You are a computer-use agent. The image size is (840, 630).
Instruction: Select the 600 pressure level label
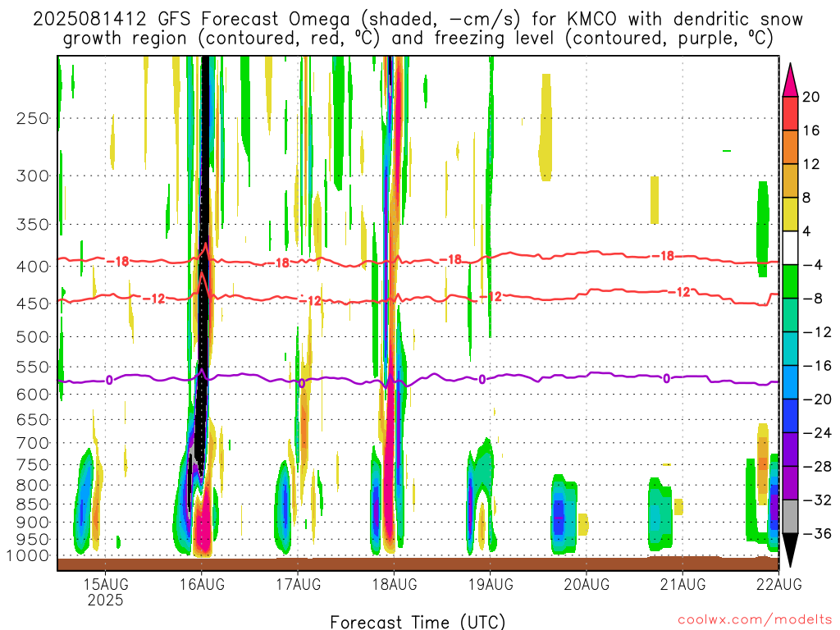(33, 395)
